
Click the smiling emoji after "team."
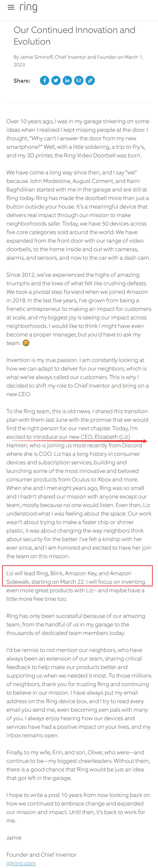tap(26, 343)
